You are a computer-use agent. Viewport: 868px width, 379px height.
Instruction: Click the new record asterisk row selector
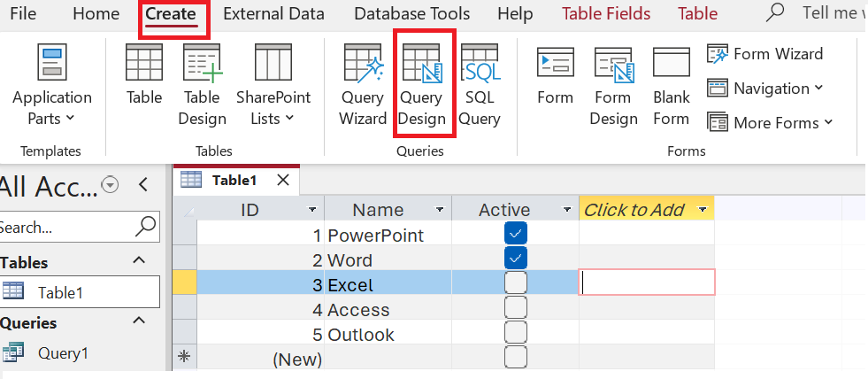pos(185,357)
